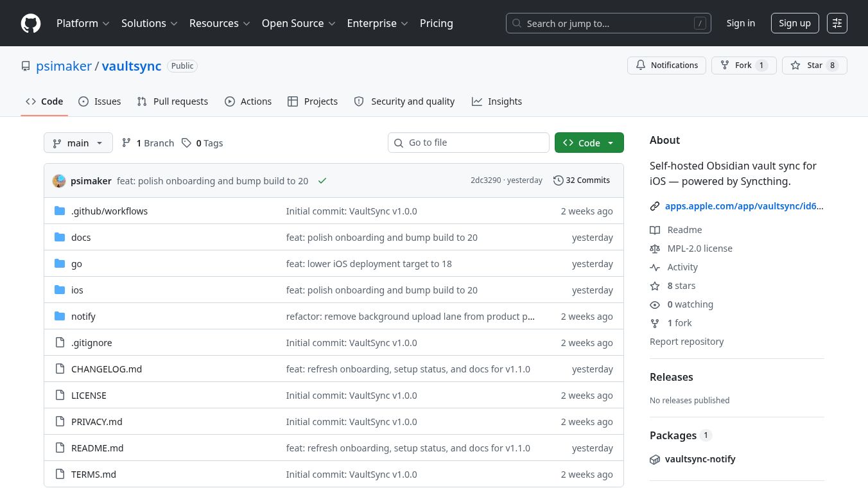Click the fork icon beside 1 fork

(x=655, y=323)
